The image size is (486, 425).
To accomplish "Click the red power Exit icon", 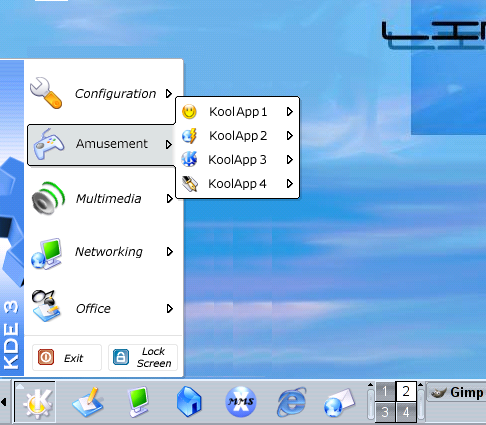I will coord(46,357).
